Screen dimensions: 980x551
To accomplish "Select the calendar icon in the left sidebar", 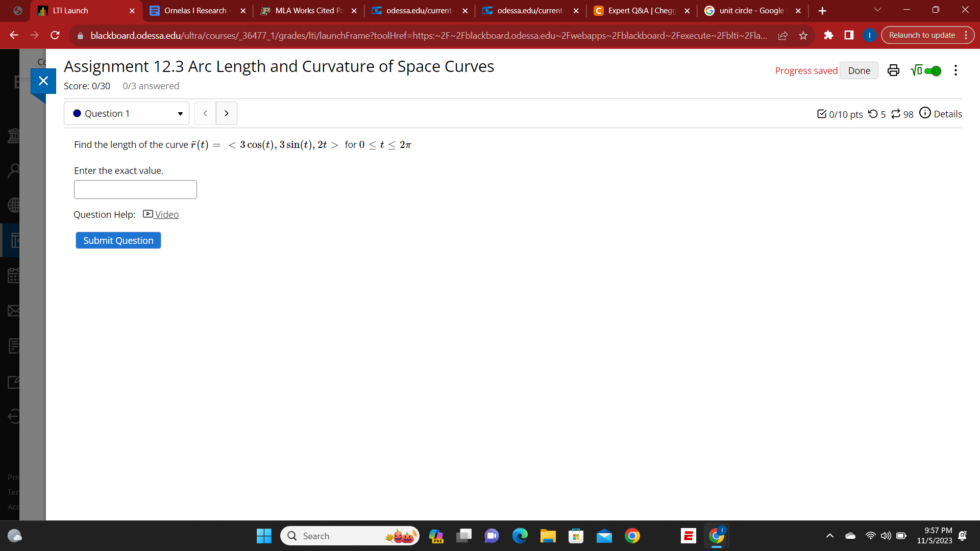I will click(x=14, y=275).
